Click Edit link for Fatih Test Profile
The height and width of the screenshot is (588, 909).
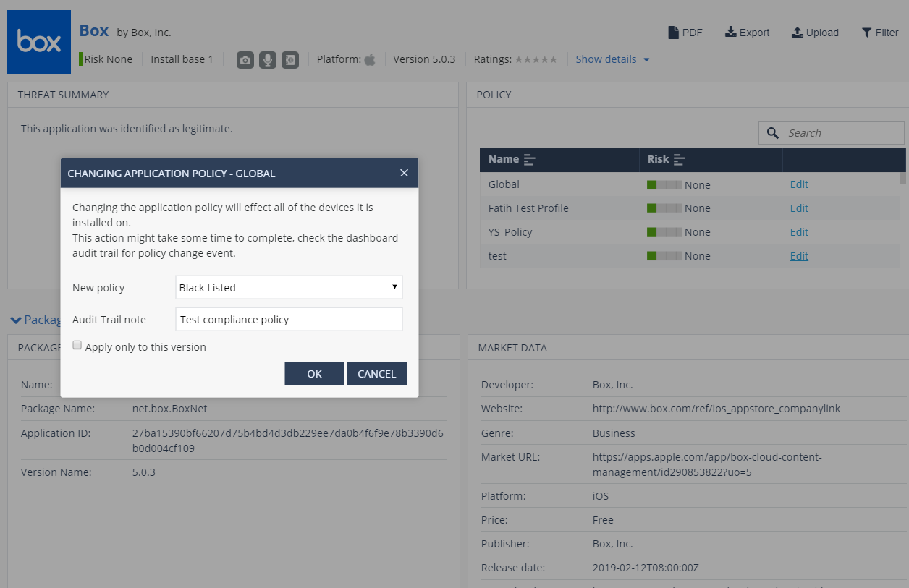[x=799, y=208]
